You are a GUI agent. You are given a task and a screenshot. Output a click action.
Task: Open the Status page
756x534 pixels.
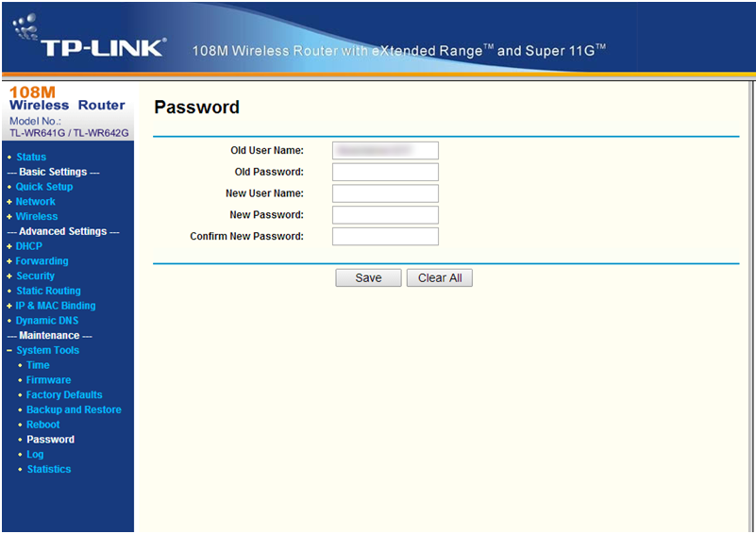click(31, 158)
